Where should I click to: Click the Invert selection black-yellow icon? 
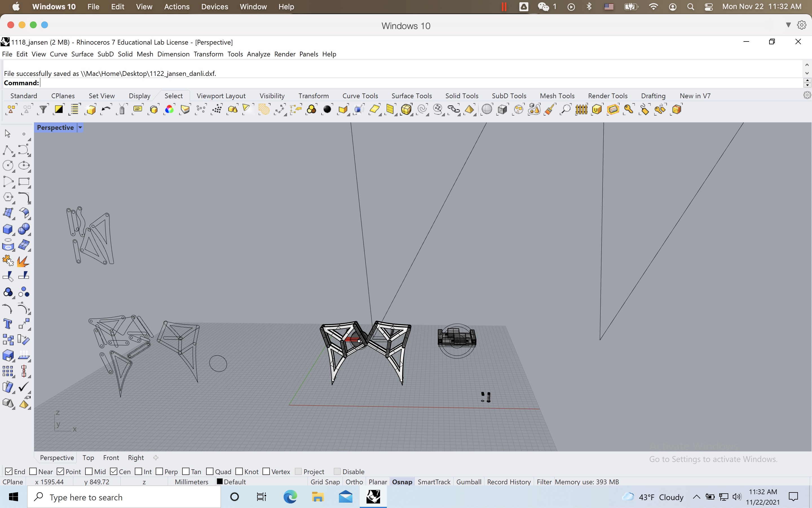point(59,110)
